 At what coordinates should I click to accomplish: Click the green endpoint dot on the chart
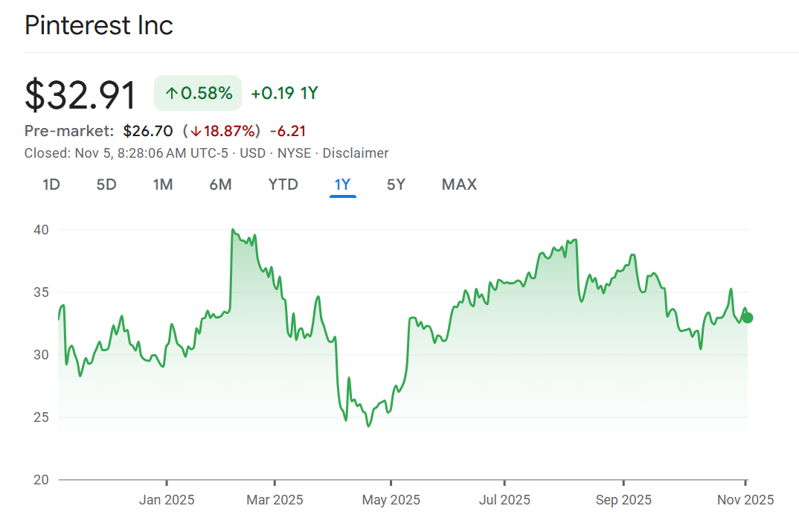click(x=748, y=318)
